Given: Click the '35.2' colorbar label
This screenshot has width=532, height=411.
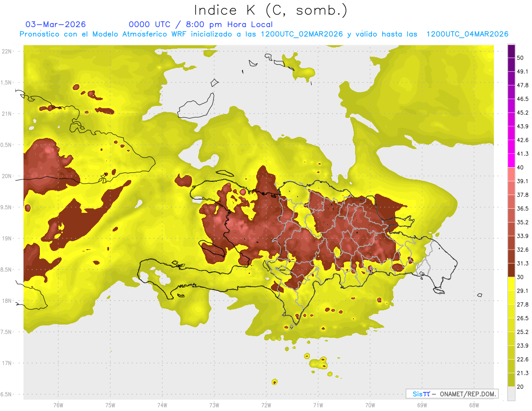Looking at the screenshot, I should (x=523, y=222).
